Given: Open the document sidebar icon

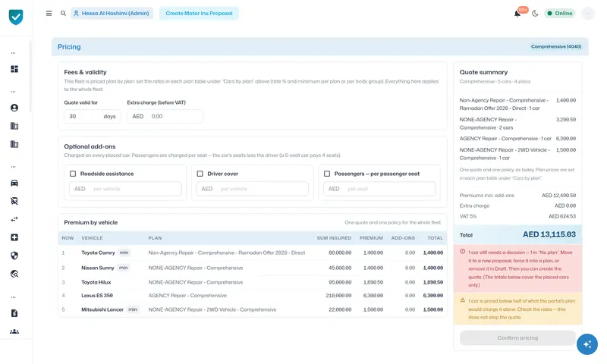Looking at the screenshot, I should [14, 313].
